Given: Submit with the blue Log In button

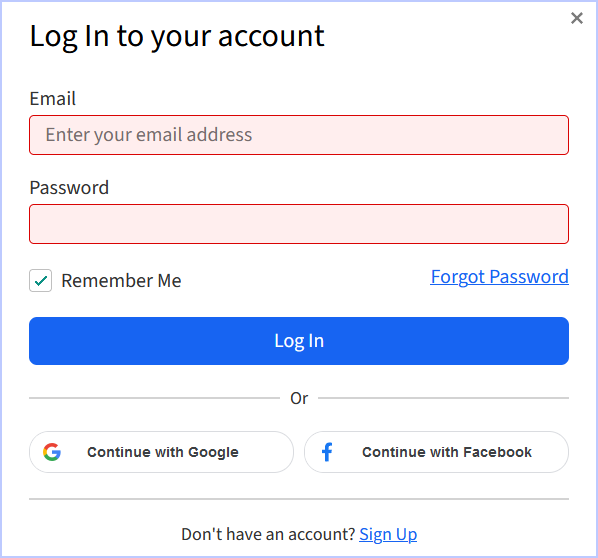Looking at the screenshot, I should point(299,341).
